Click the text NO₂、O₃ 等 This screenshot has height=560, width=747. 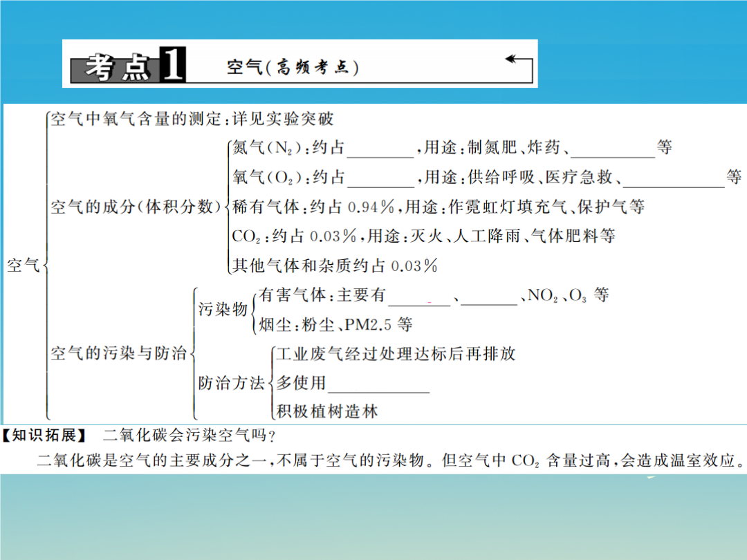click(569, 295)
